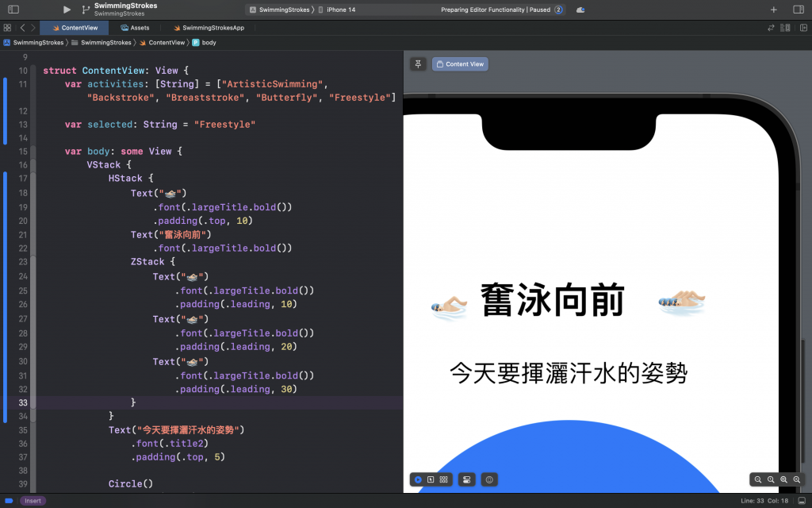Viewport: 812px width, 508px height.
Task: Open canvas device settings
Action: [x=466, y=479]
